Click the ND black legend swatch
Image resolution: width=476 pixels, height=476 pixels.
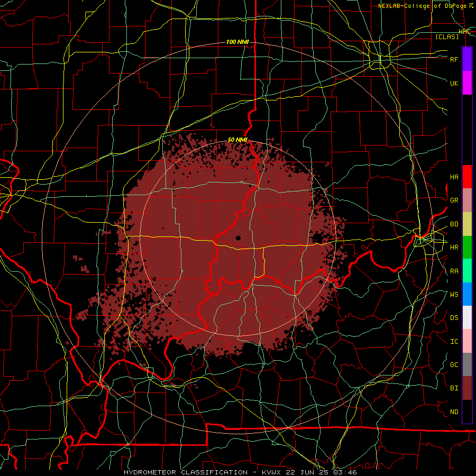467,411
